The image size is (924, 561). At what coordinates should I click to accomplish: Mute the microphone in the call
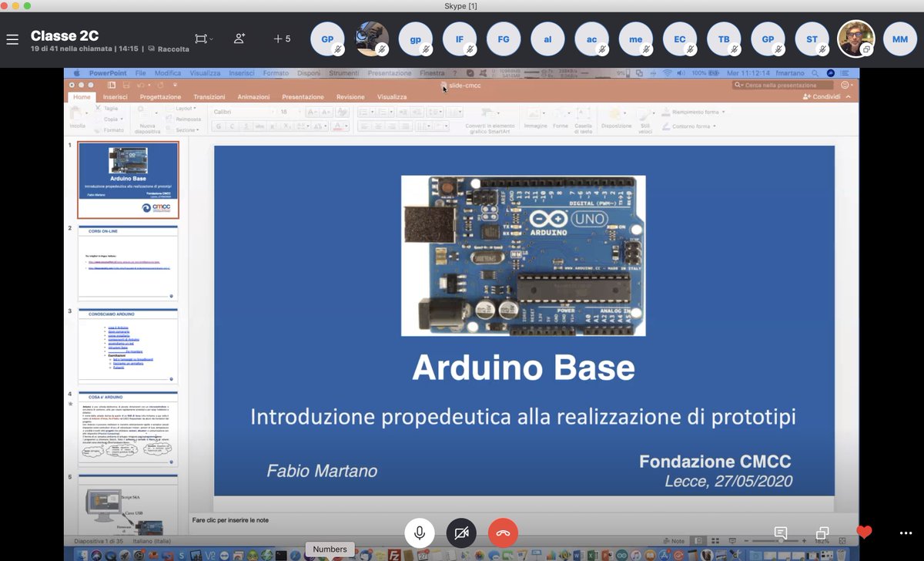[x=420, y=532]
